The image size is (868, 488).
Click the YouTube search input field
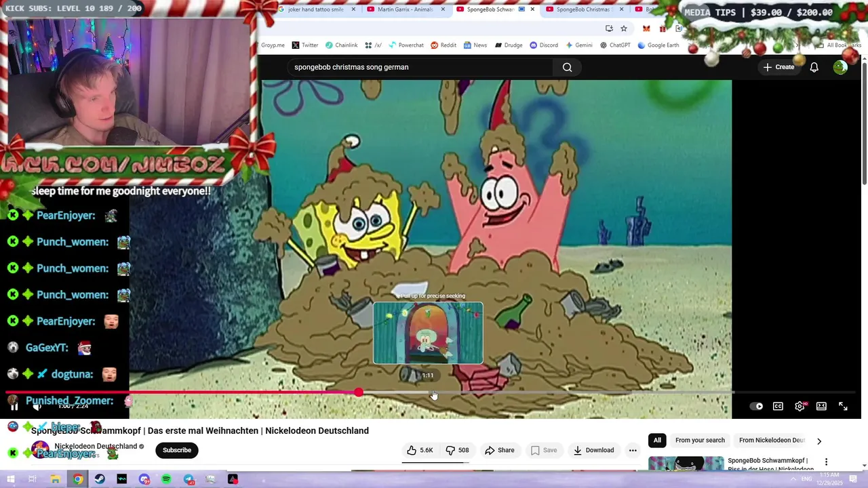[x=419, y=67]
